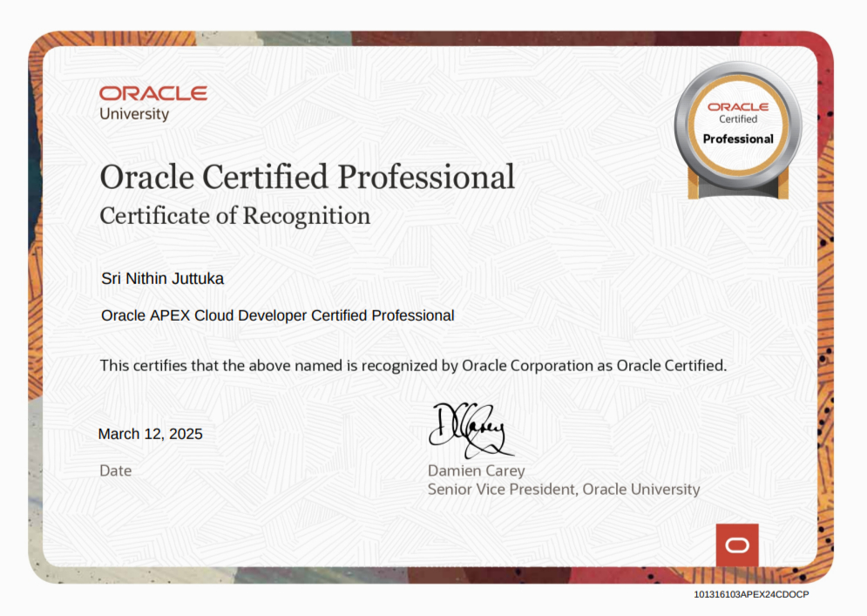Click the gray Date label
The width and height of the screenshot is (867, 616).
tap(116, 470)
